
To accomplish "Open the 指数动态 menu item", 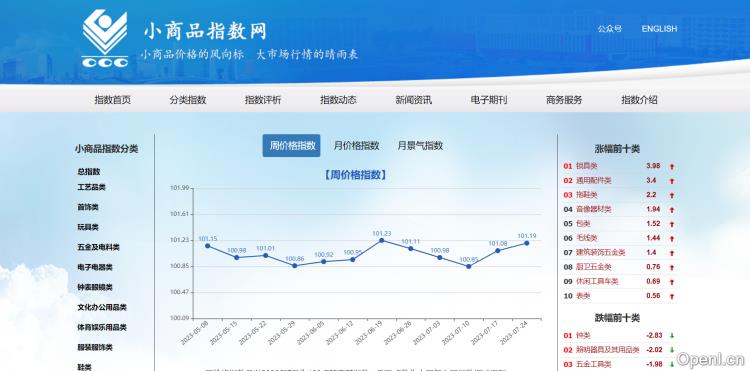I will click(338, 100).
